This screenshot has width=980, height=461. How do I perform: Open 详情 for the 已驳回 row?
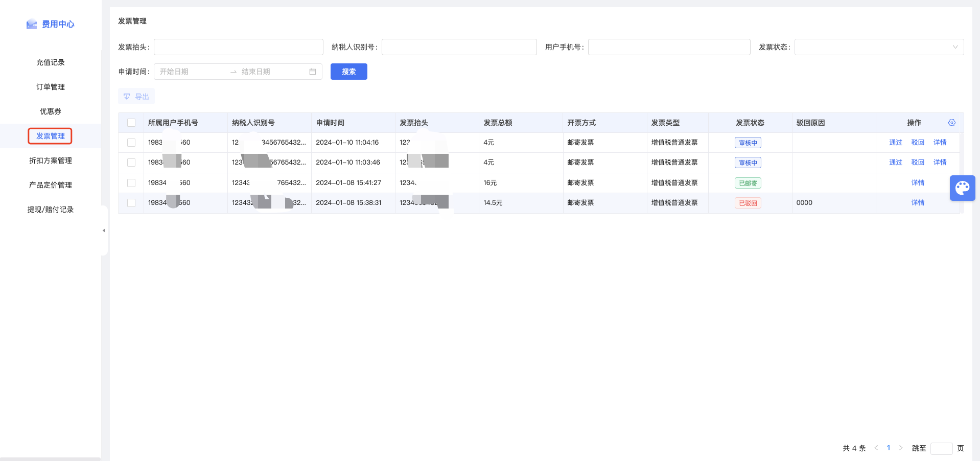[x=918, y=203]
